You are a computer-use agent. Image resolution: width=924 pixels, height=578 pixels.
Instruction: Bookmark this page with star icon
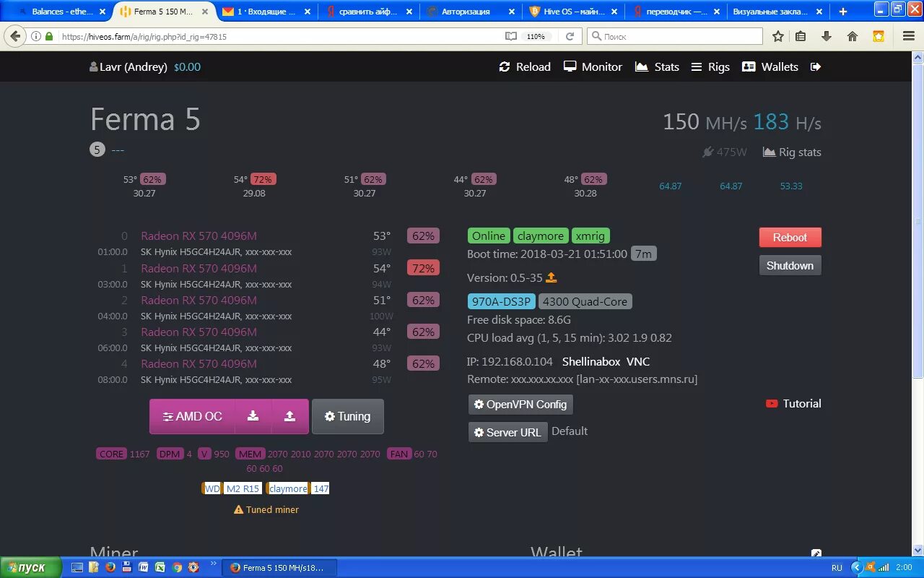coord(778,36)
